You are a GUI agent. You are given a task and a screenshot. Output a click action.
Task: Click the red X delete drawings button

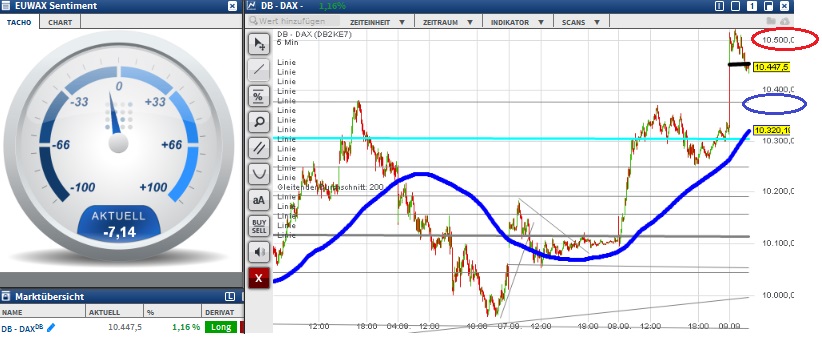coord(258,278)
